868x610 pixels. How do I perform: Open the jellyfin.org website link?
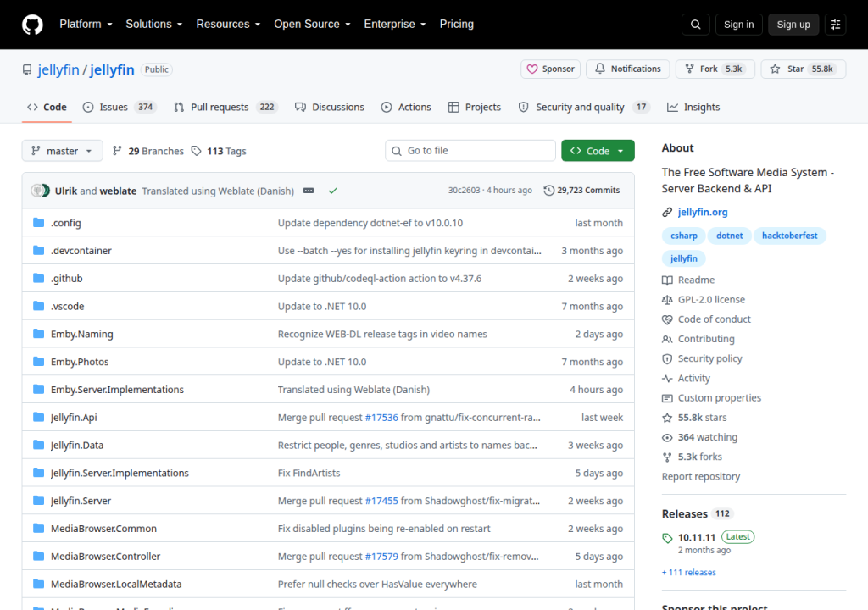pos(703,212)
